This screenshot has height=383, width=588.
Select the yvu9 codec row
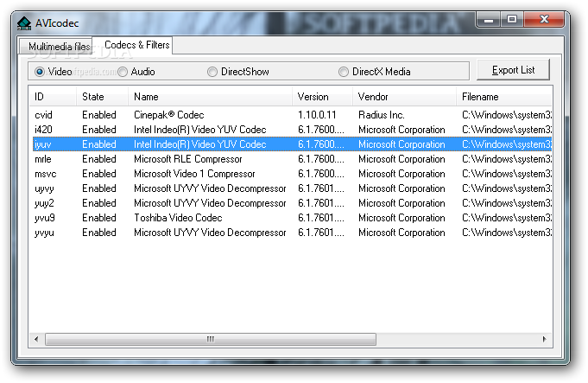292,218
